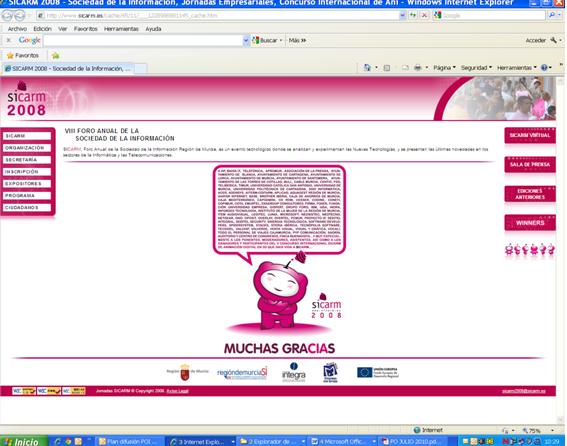Click the Aviso Legal footer link

click(177, 391)
